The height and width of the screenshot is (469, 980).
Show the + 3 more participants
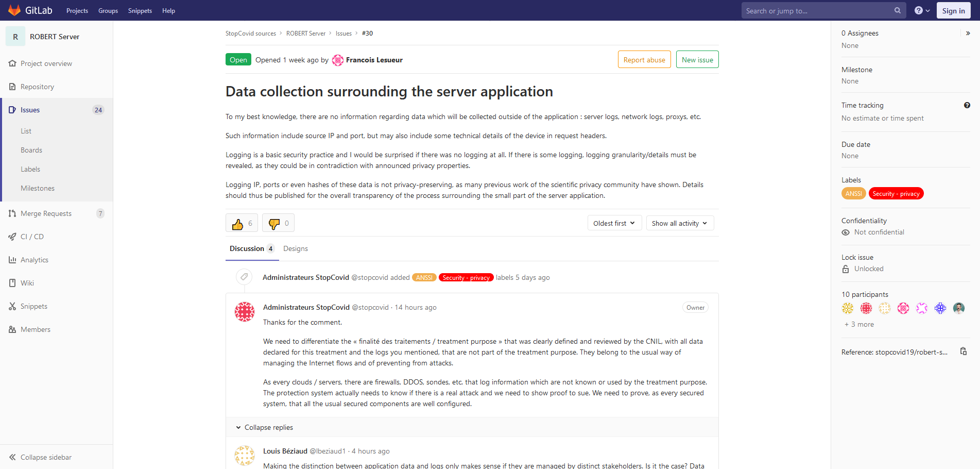(x=859, y=324)
